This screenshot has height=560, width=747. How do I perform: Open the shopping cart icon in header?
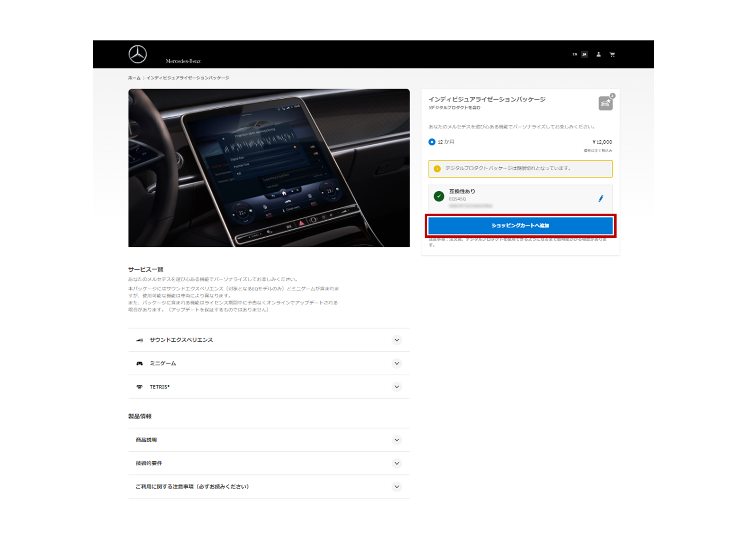point(612,54)
